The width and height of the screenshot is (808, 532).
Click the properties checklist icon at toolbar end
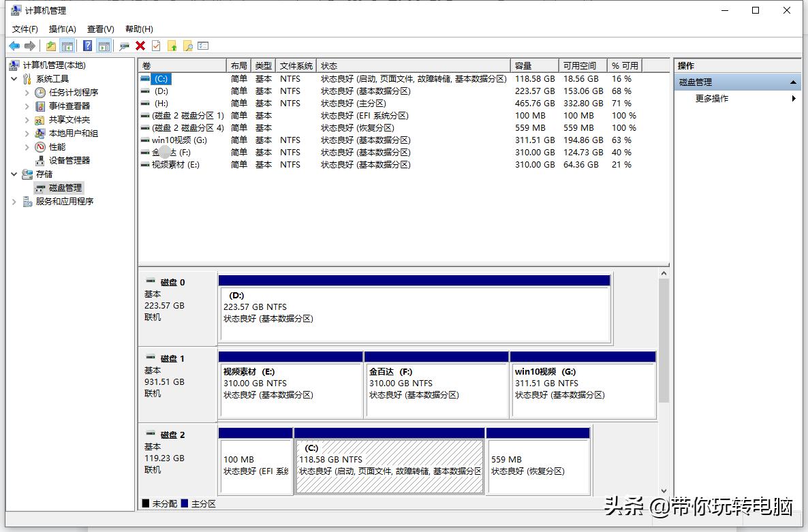pyautogui.click(x=202, y=45)
